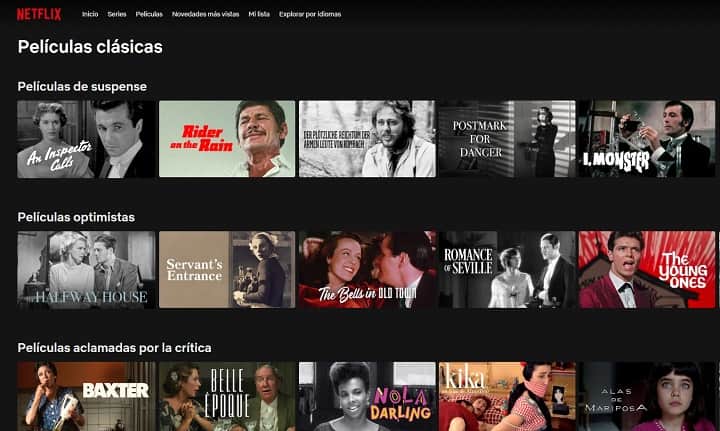The width and height of the screenshot is (720, 431).
Task: Open the Rider on the Rain movie
Action: tap(227, 139)
